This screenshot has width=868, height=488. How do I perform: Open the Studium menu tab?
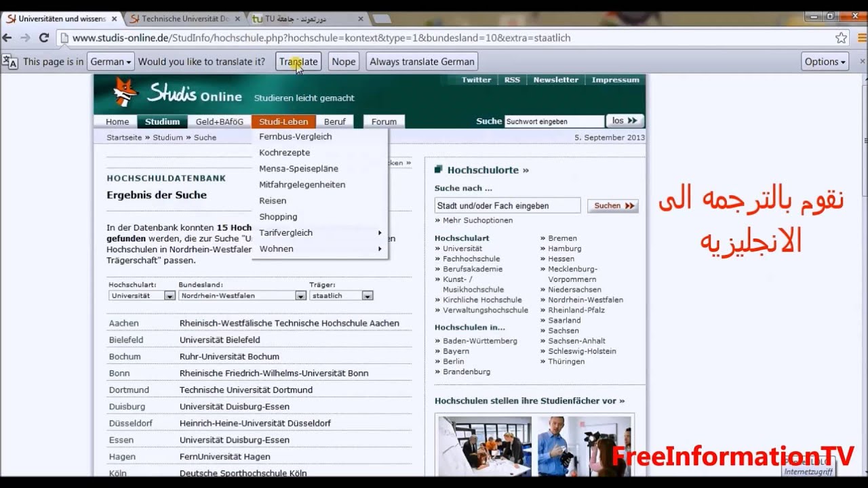[x=162, y=122]
